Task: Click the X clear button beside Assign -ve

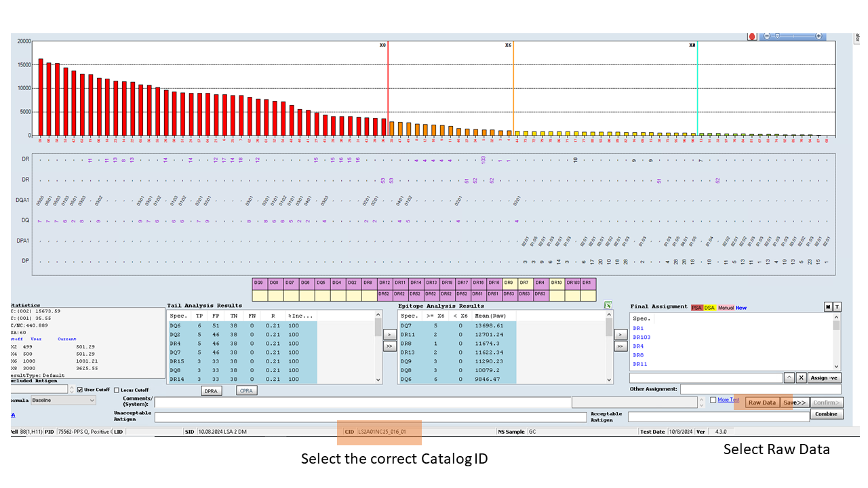Action: click(x=801, y=378)
